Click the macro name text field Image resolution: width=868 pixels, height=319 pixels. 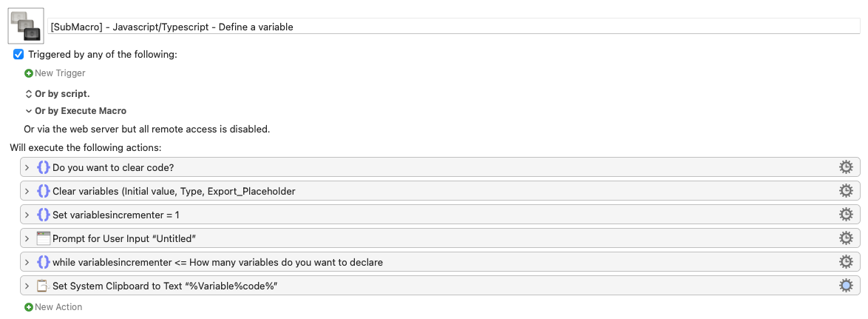[454, 26]
